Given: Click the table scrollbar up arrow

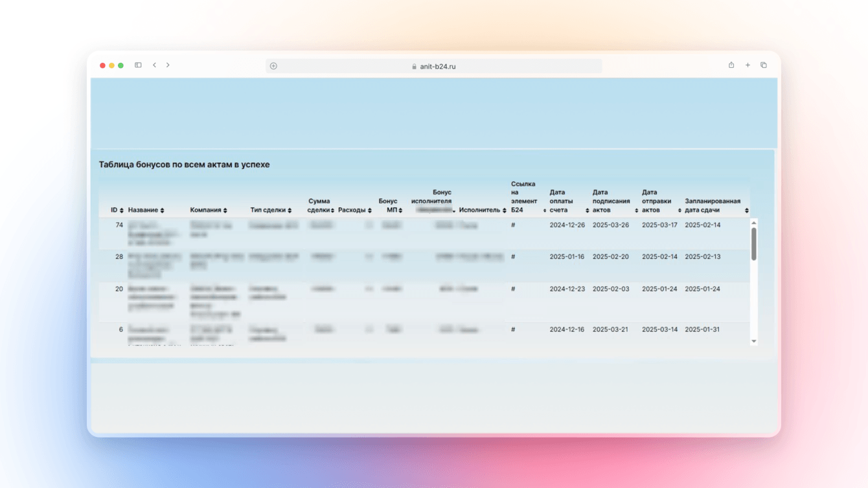Looking at the screenshot, I should (x=754, y=223).
